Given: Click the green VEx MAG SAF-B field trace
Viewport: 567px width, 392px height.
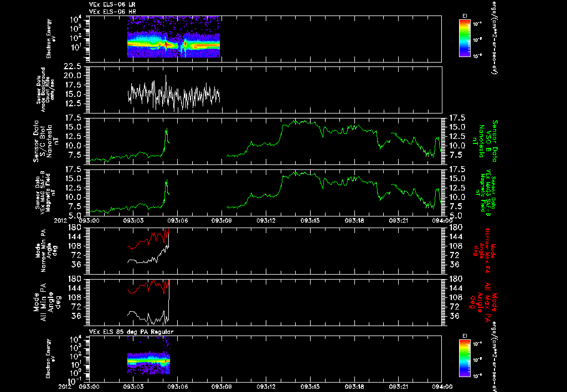Looking at the screenshot, I should tap(266, 193).
